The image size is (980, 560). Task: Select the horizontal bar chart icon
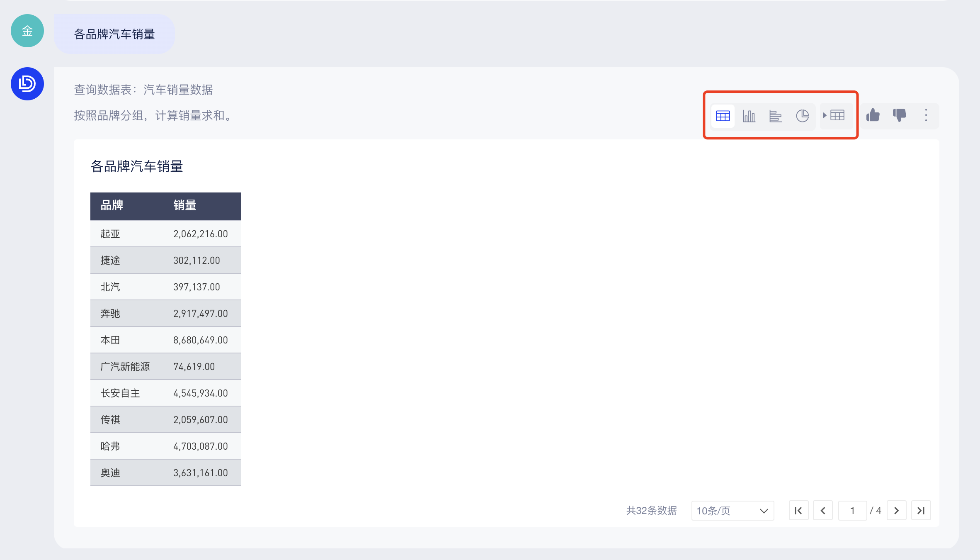tap(775, 116)
